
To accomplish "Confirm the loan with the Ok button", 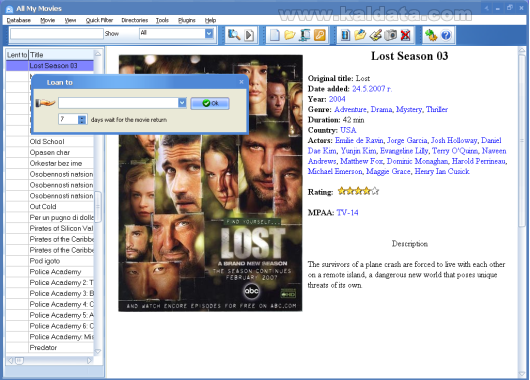I will point(210,103).
